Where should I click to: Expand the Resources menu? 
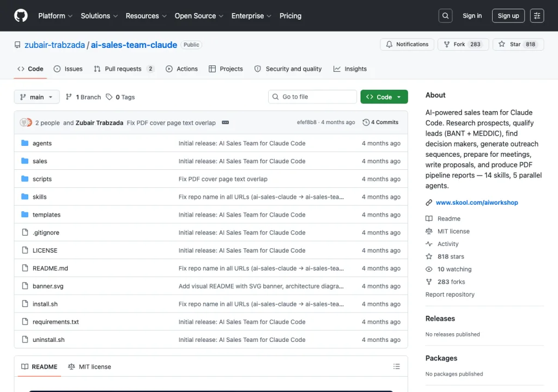coord(146,16)
